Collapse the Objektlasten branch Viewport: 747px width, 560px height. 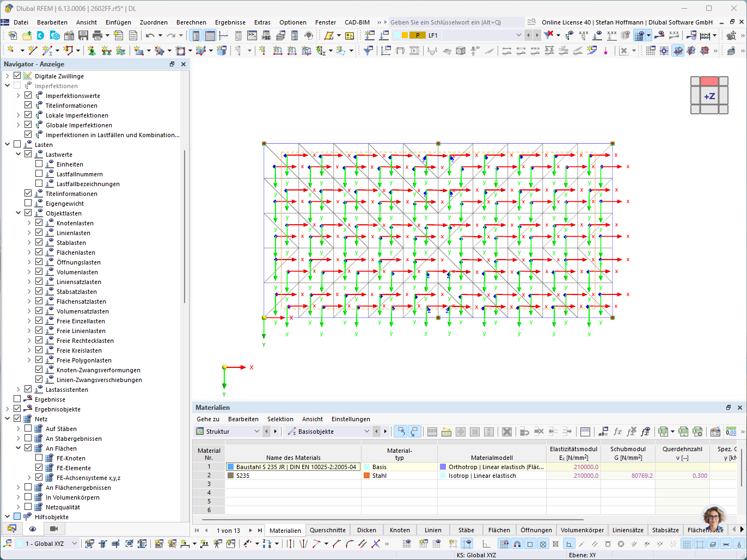18,212
